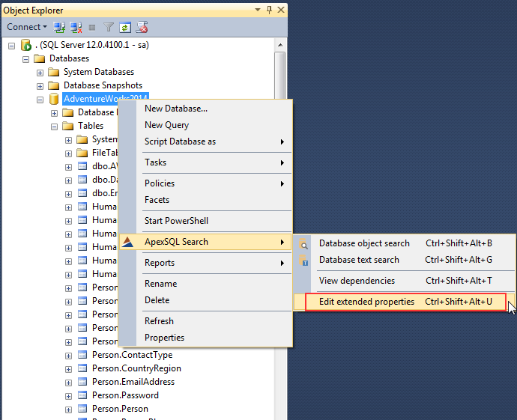
Task: Close the Object Explorer panel
Action: point(281,10)
